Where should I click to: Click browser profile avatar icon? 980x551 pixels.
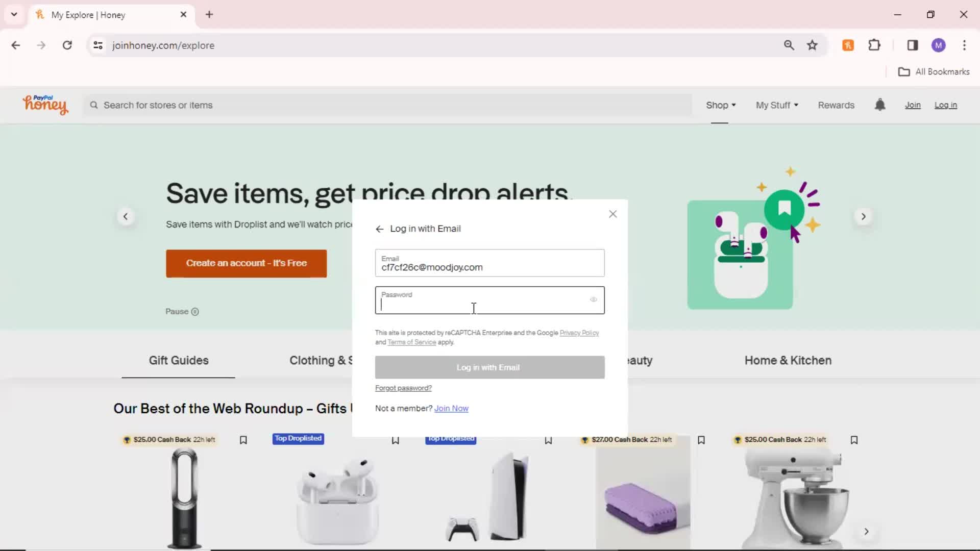click(938, 45)
